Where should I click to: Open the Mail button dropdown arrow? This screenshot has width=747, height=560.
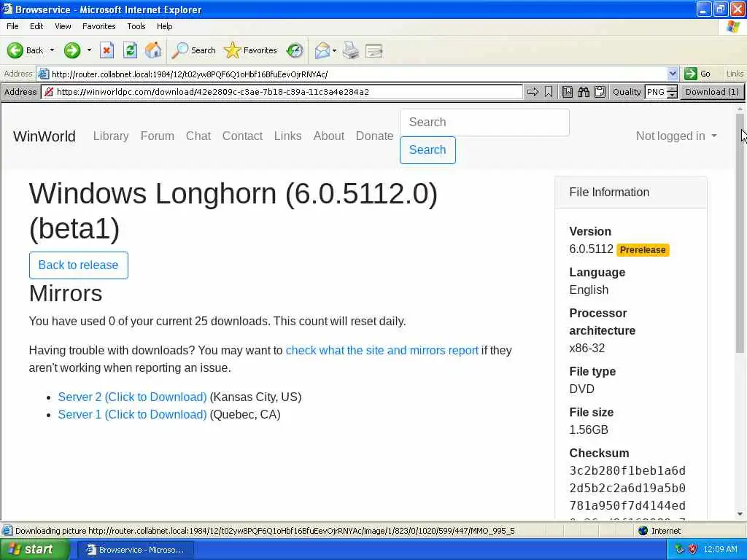(x=334, y=50)
